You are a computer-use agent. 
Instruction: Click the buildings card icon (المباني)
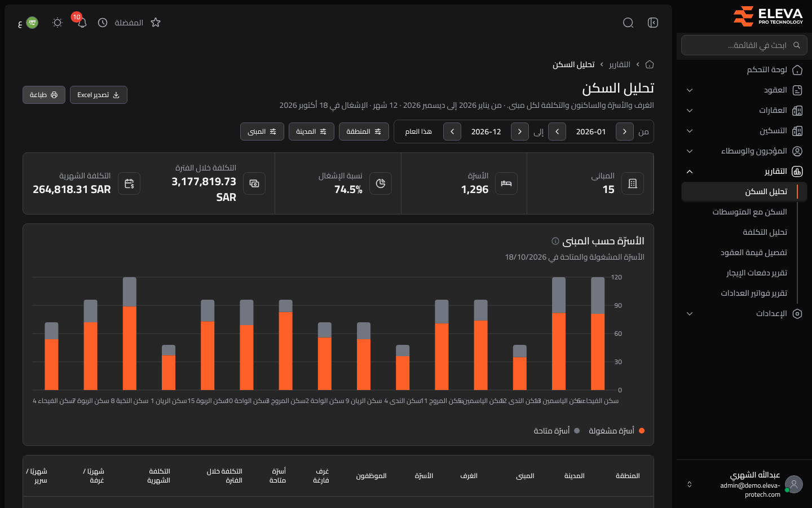(x=633, y=183)
